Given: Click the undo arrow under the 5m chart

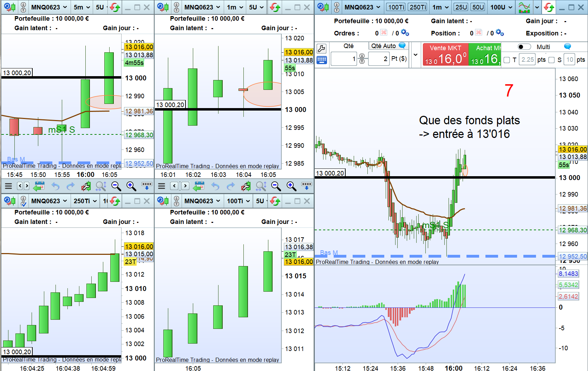Looking at the screenshot, I should tap(55, 186).
